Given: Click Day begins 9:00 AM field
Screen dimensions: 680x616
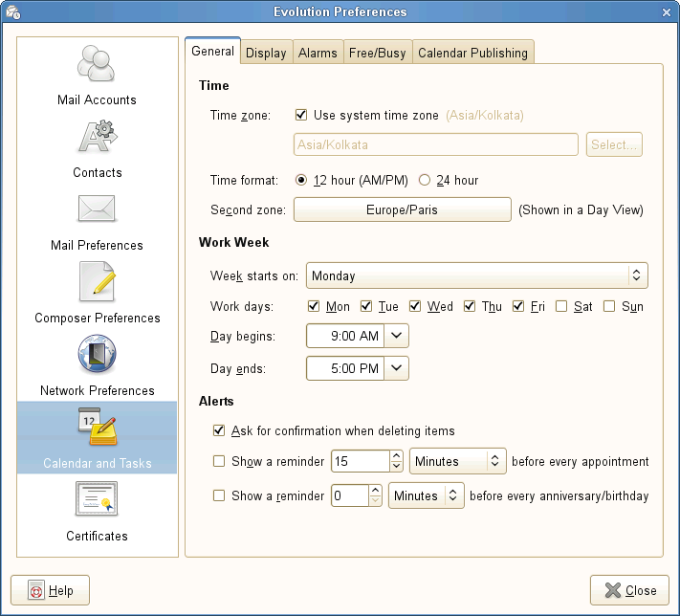Looking at the screenshot, I should (345, 336).
